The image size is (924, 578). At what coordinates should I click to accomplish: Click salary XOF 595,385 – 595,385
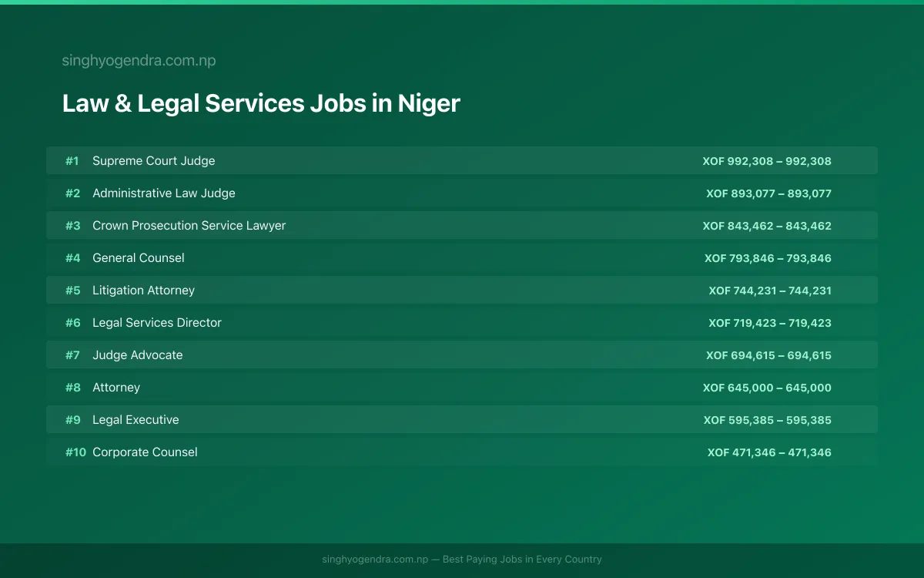click(768, 420)
